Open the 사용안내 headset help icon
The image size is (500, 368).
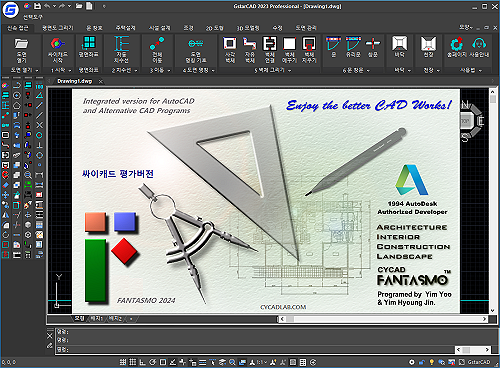(x=479, y=47)
